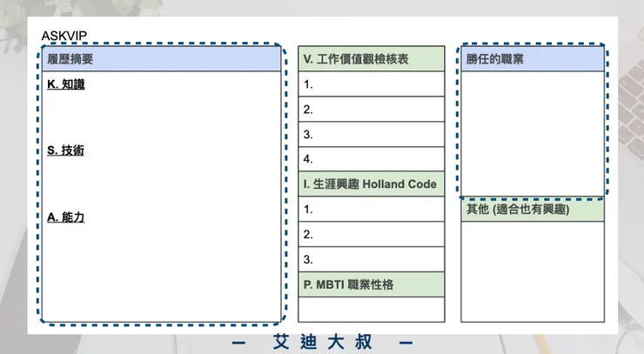Select the I. 生涯興趣 Holland Code header
This screenshot has width=644, height=354.
click(x=372, y=184)
